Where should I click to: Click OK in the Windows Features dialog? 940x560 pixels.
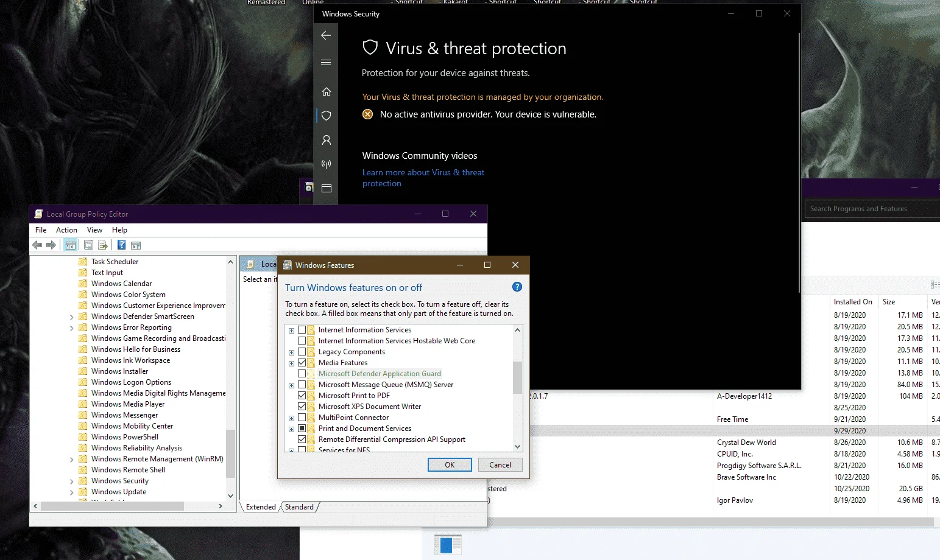450,464
